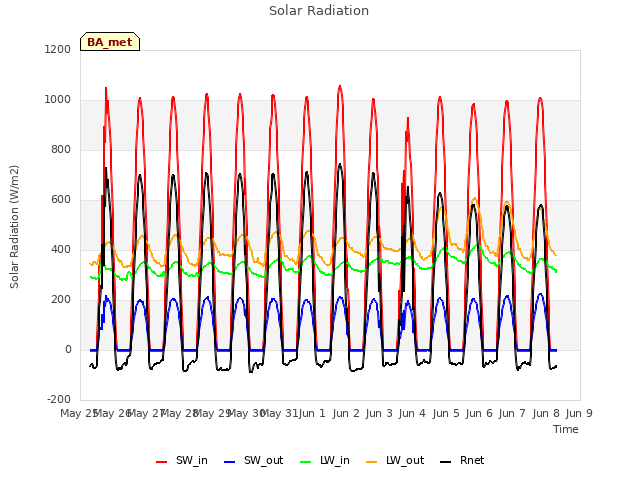
Task: Click the Jun 7 x-axis tick label
Action: click(512, 413)
